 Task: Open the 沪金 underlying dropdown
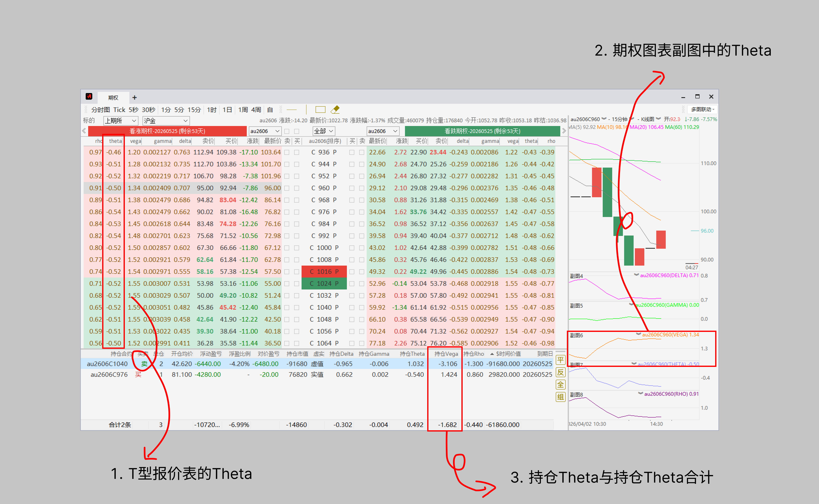pyautogui.click(x=166, y=121)
